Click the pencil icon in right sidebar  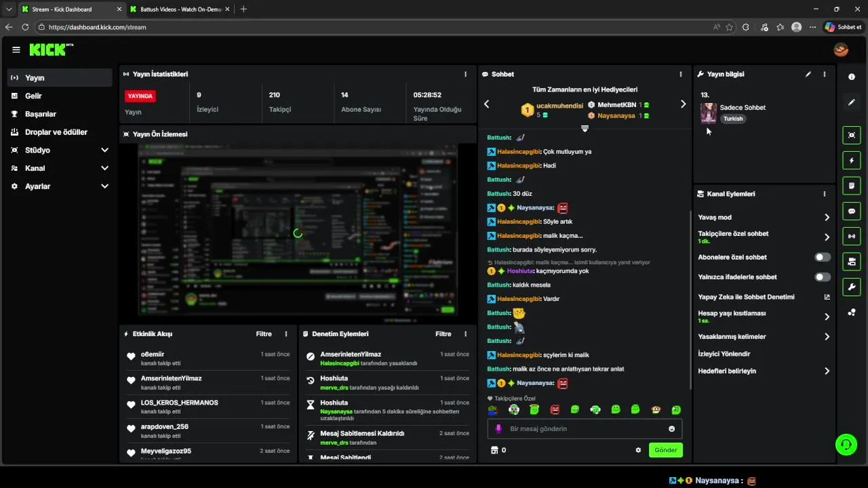pyautogui.click(x=852, y=102)
